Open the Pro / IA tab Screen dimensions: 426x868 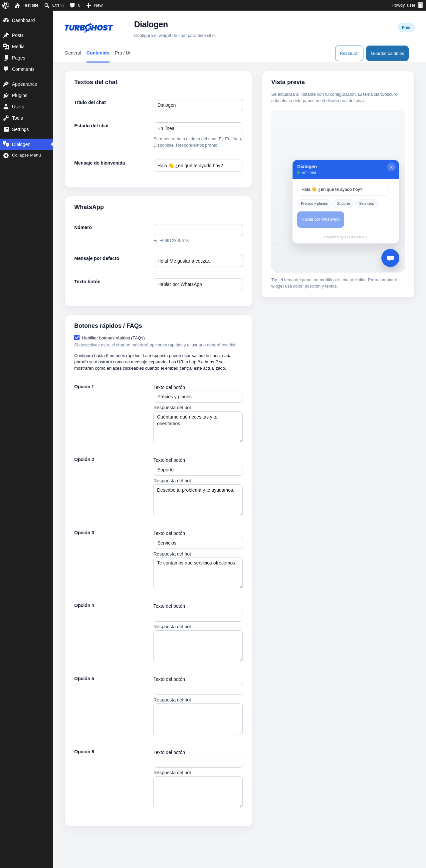[122, 53]
